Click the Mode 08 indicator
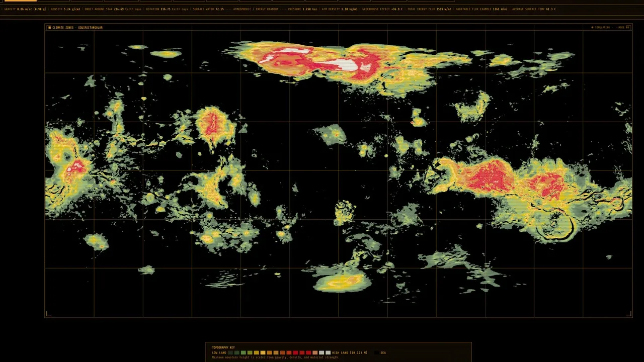The height and width of the screenshot is (362, 644). (x=623, y=28)
